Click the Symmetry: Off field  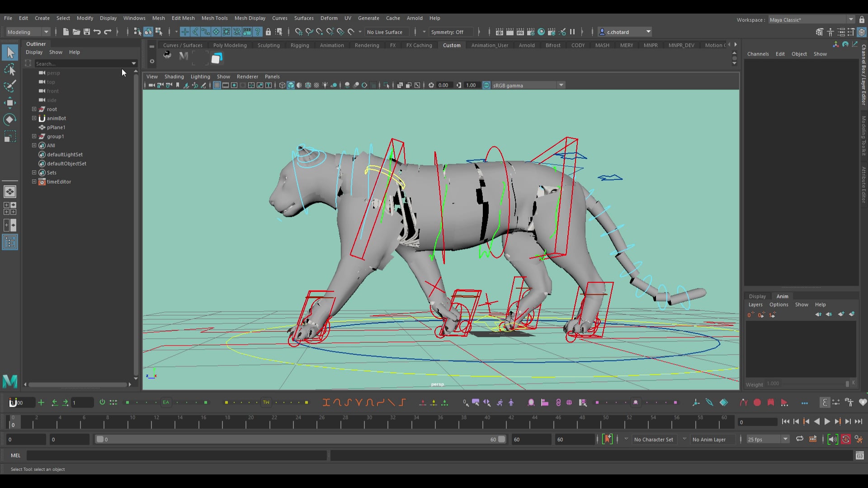point(452,32)
